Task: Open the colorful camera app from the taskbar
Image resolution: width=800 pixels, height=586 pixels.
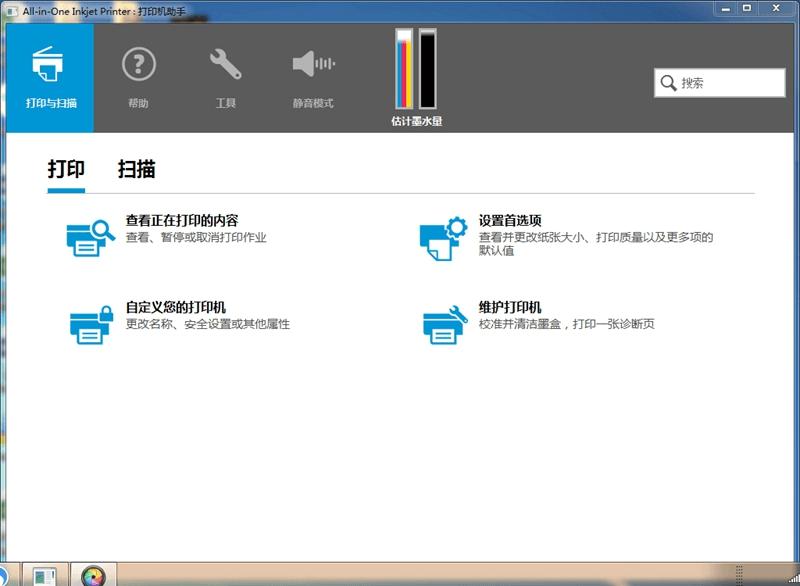Action: (95, 576)
